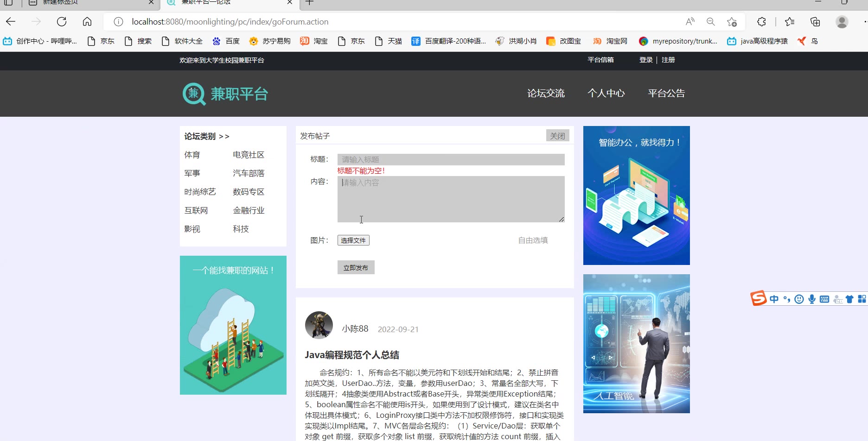The width and height of the screenshot is (868, 441).
Task: Click the zoom magnifier icon in address bar
Action: (x=710, y=22)
